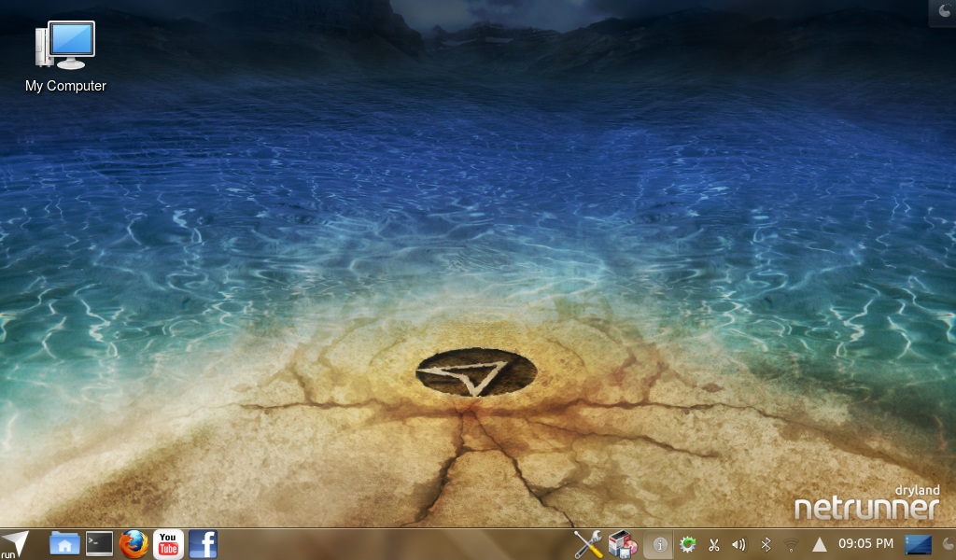Screen dimensions: 956x560
Task: Click the notifications info icon in tray
Action: (659, 545)
